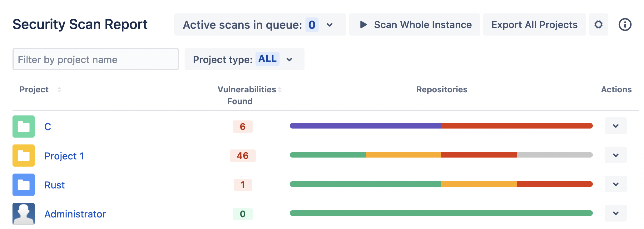Sort the table by Project column
This screenshot has width=644, height=229.
point(59,90)
